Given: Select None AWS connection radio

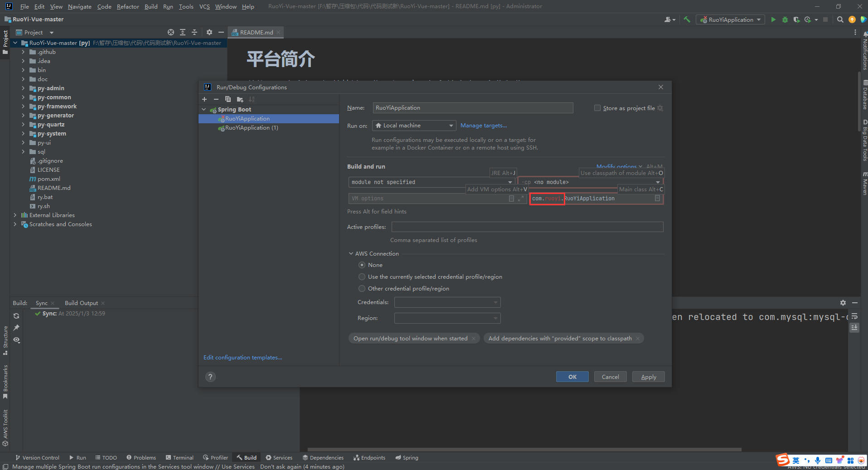Looking at the screenshot, I should [x=362, y=265].
